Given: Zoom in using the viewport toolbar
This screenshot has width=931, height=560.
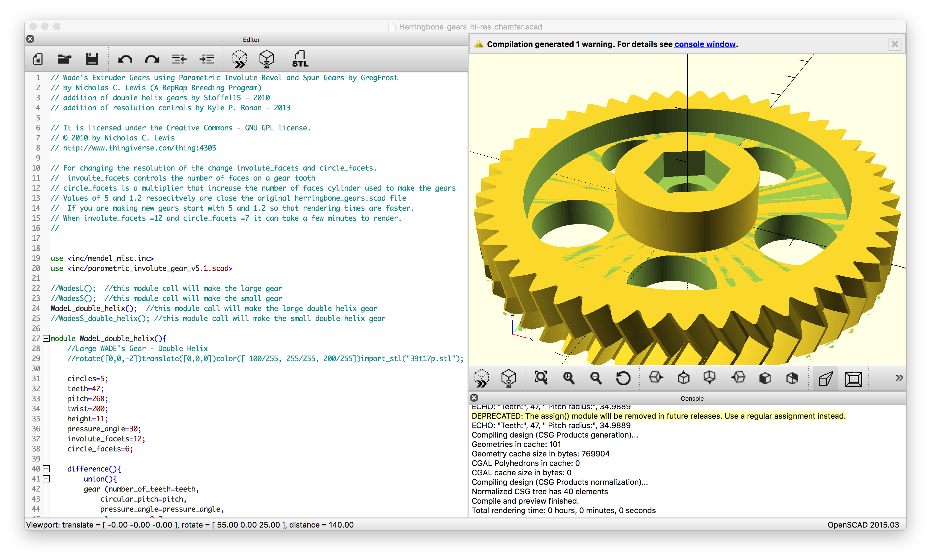Looking at the screenshot, I should tap(568, 378).
